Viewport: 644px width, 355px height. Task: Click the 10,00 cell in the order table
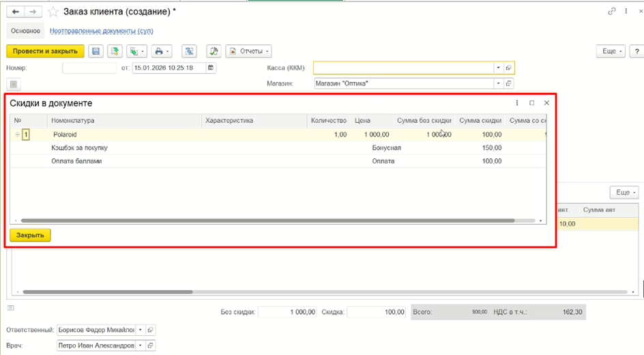(567, 224)
